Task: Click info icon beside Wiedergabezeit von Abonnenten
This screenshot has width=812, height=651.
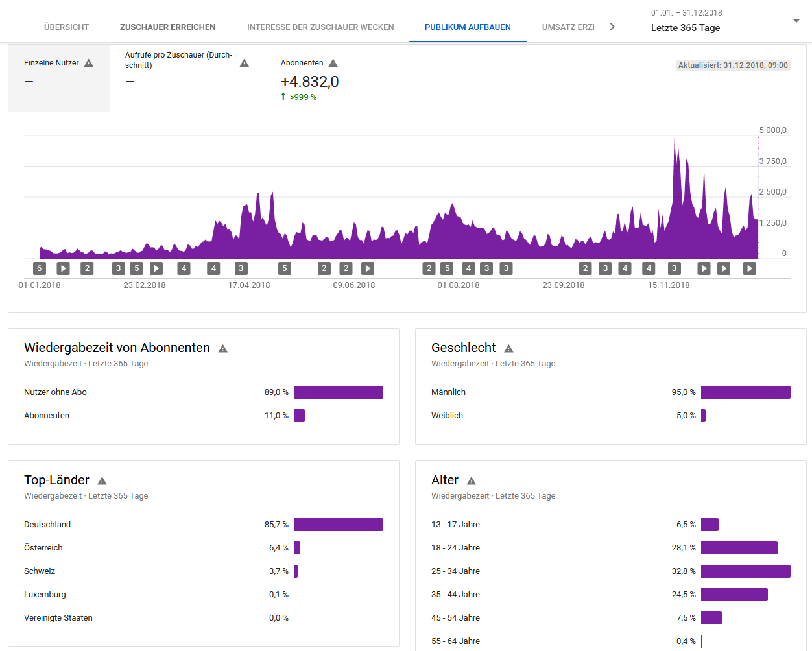Action: point(223,349)
